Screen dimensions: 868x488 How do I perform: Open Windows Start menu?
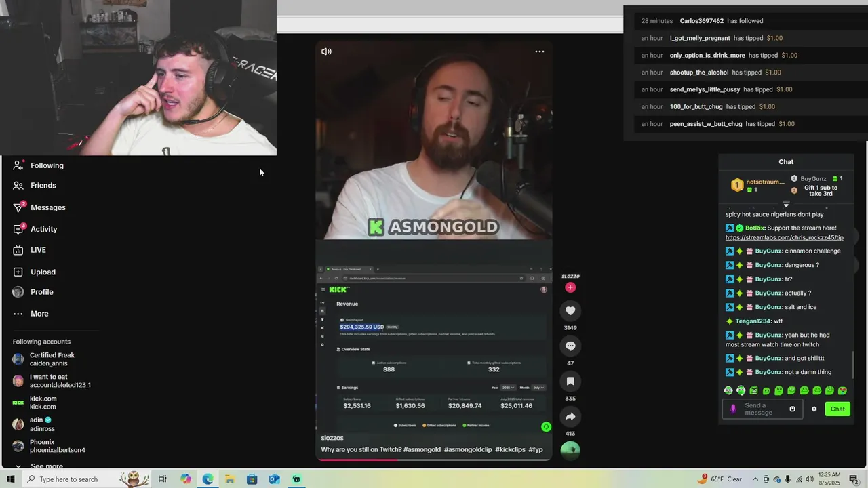[x=11, y=479]
